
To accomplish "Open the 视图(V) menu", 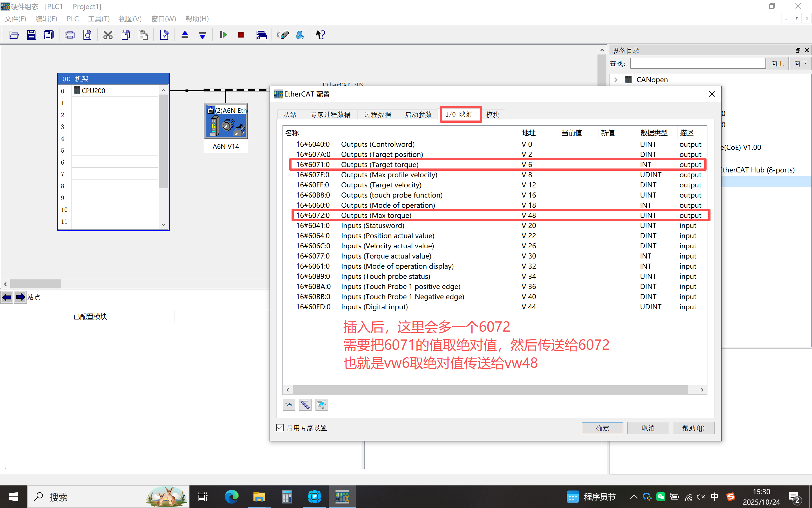I will click(130, 19).
